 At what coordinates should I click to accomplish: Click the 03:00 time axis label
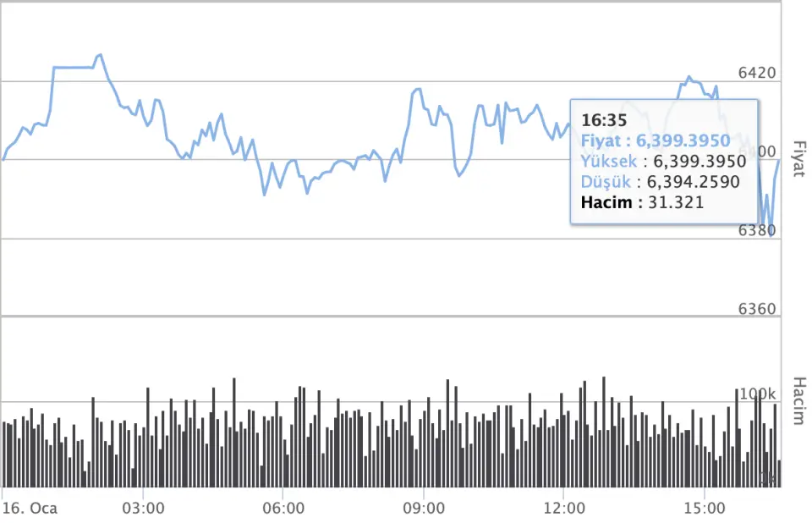click(143, 509)
